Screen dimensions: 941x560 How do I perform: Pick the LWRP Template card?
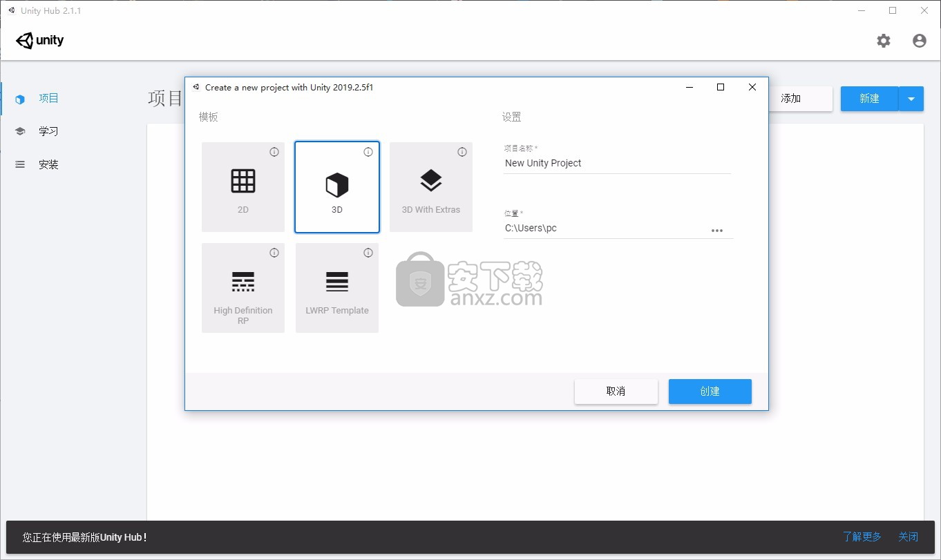coord(337,288)
